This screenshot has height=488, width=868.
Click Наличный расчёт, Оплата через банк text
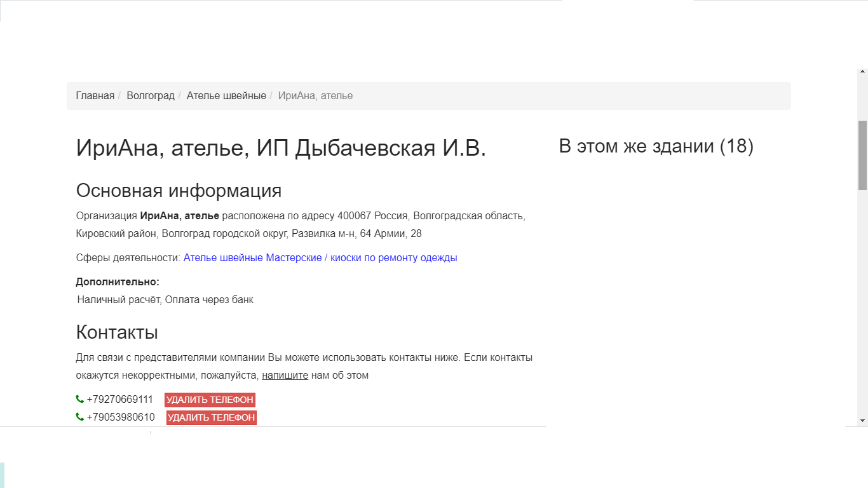tap(165, 300)
